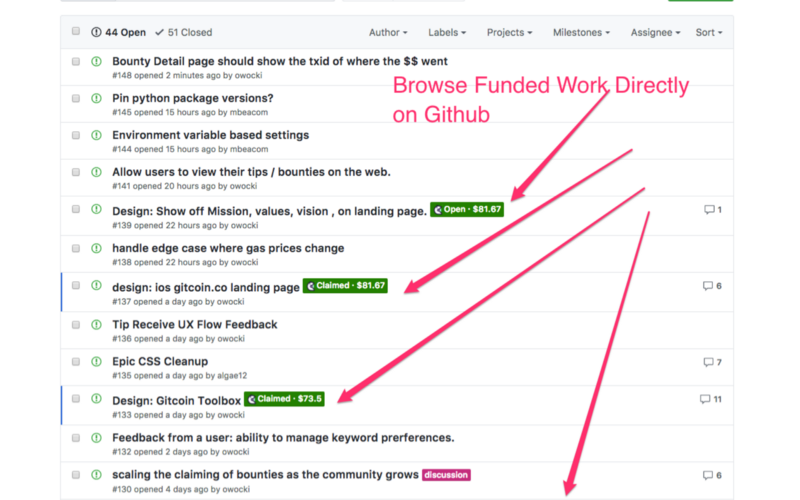Check the box for issue #139

[76, 209]
